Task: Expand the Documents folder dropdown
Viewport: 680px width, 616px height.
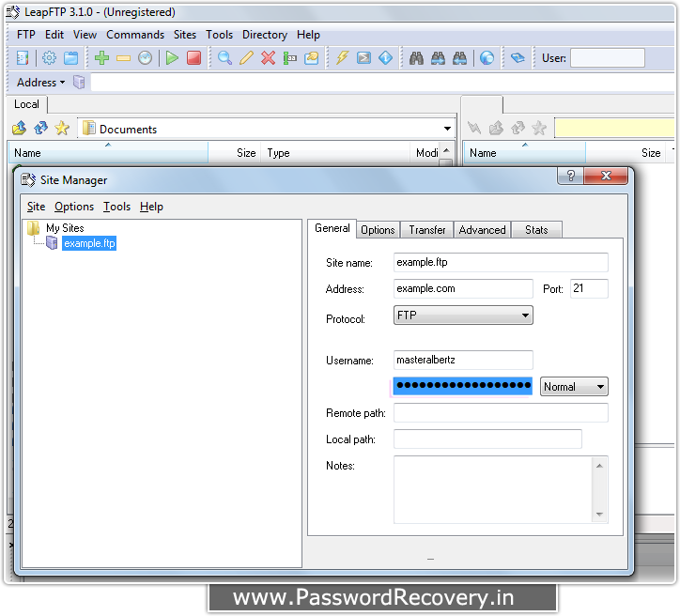Action: (x=447, y=129)
